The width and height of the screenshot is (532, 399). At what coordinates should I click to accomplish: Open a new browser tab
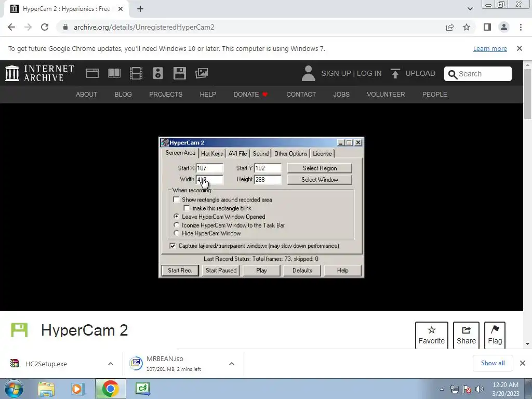point(140,9)
